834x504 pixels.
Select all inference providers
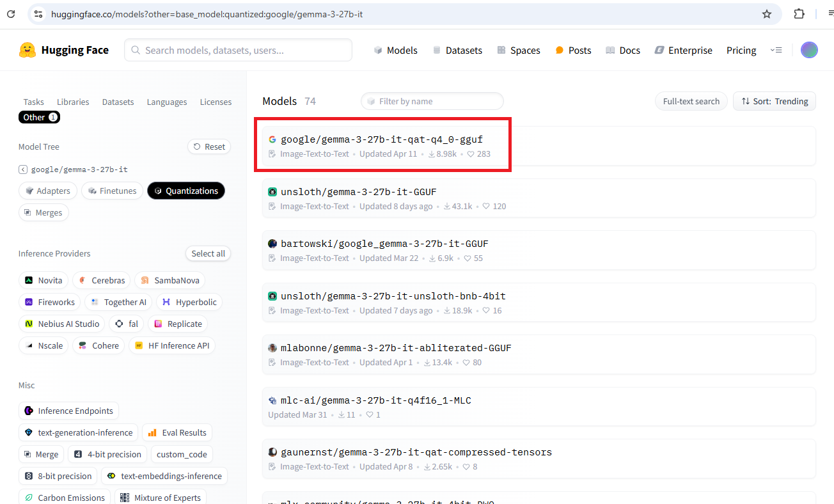pyautogui.click(x=208, y=253)
